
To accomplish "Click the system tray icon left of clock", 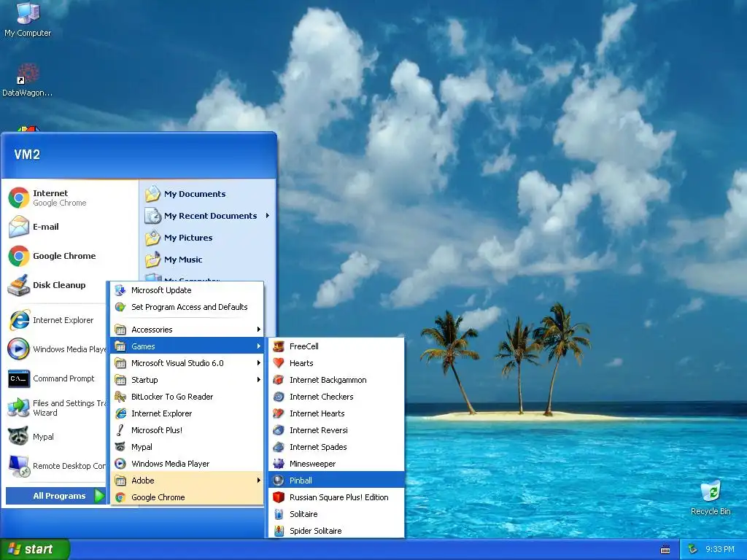I will pyautogui.click(x=693, y=549).
